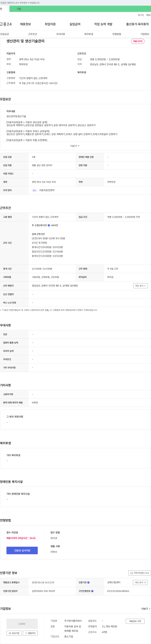Click the registration date 2025.06.18 16:12:15
Screen dimensions: 151x644
(x=43, y=582)
